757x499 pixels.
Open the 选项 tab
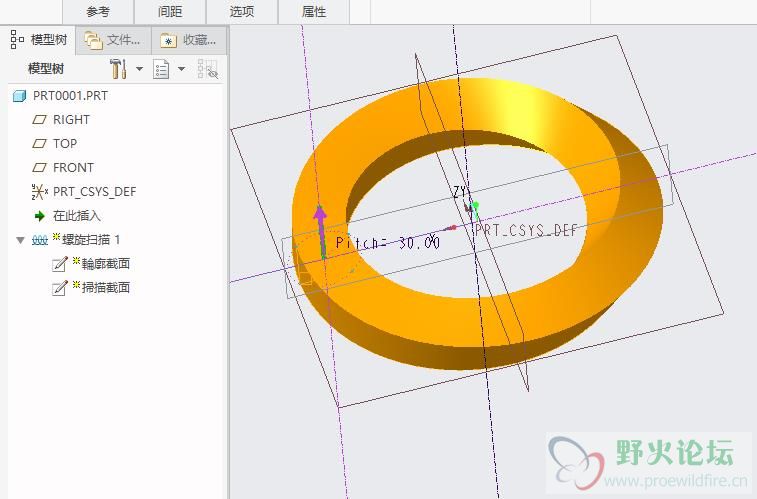(x=242, y=12)
